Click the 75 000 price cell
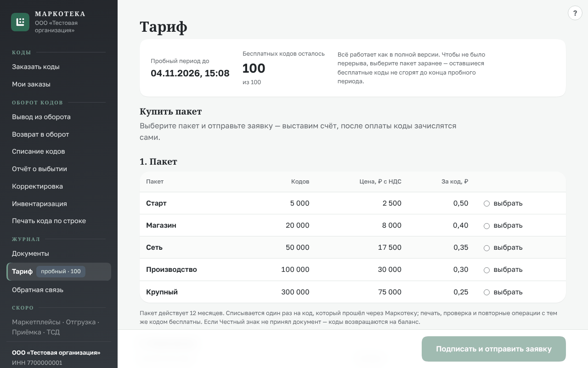This screenshot has width=588, height=368. click(390, 292)
